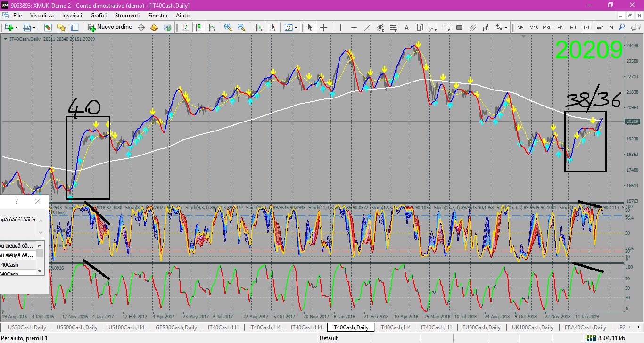
Task: Open the chat bubbles icon
Action: click(x=635, y=27)
